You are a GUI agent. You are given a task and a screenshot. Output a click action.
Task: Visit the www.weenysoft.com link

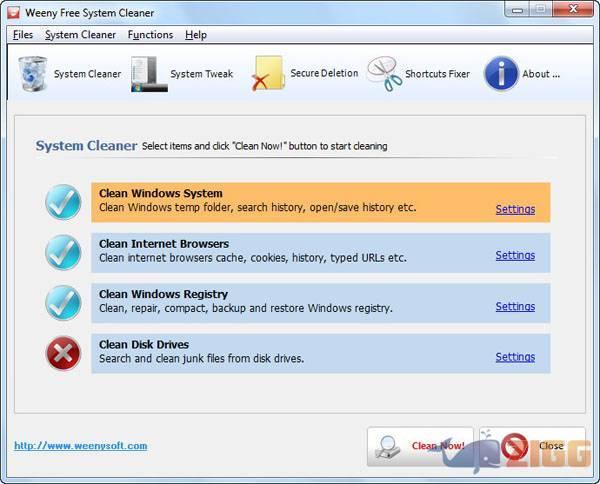[80, 446]
